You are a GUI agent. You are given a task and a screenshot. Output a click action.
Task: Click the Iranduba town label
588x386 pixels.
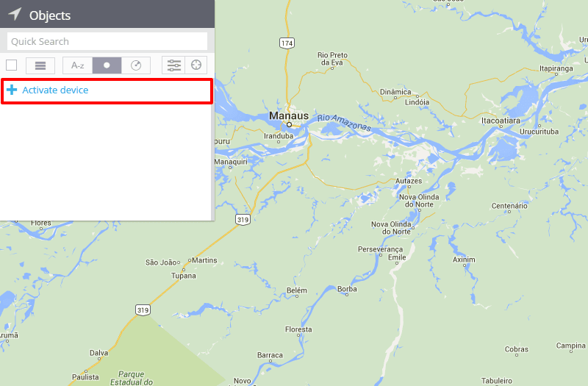click(279, 136)
